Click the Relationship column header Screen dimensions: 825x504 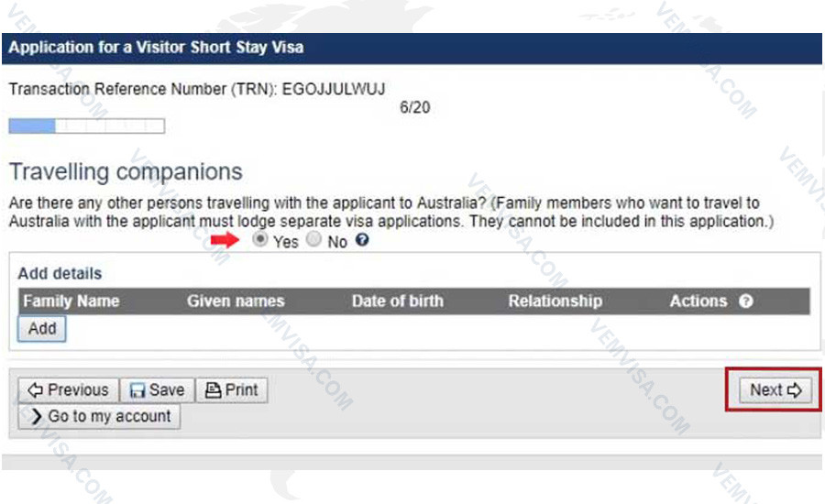pyautogui.click(x=555, y=301)
